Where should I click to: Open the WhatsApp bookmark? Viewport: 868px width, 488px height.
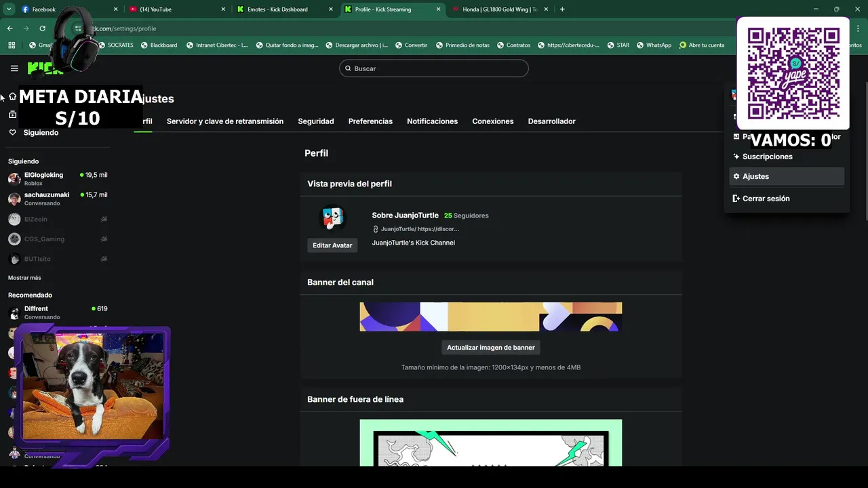point(653,45)
